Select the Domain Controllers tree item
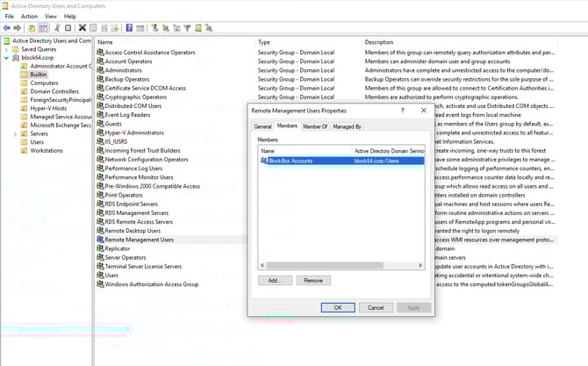Screen dimensions: 588x366 tap(54, 91)
